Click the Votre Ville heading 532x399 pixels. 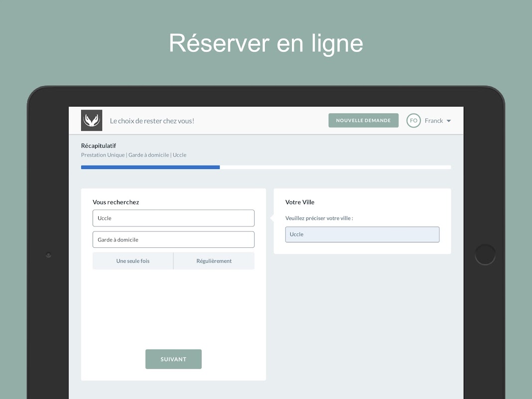click(x=300, y=202)
